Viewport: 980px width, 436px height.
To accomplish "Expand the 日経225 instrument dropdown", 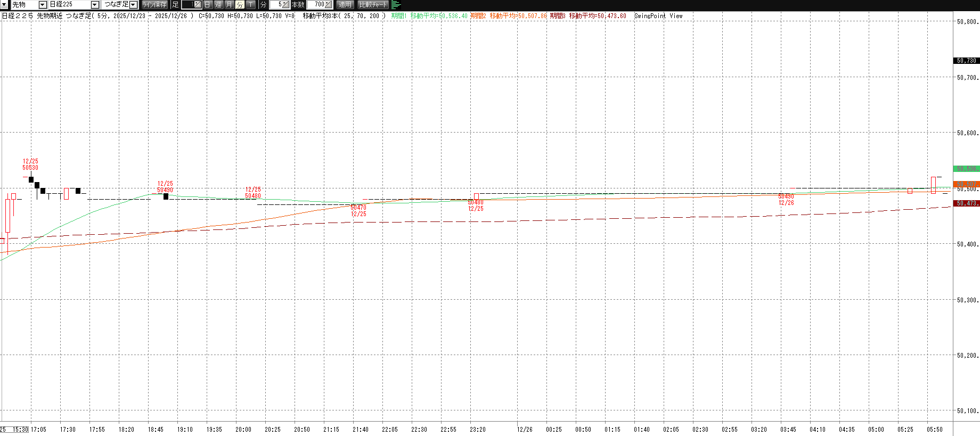I will (95, 5).
